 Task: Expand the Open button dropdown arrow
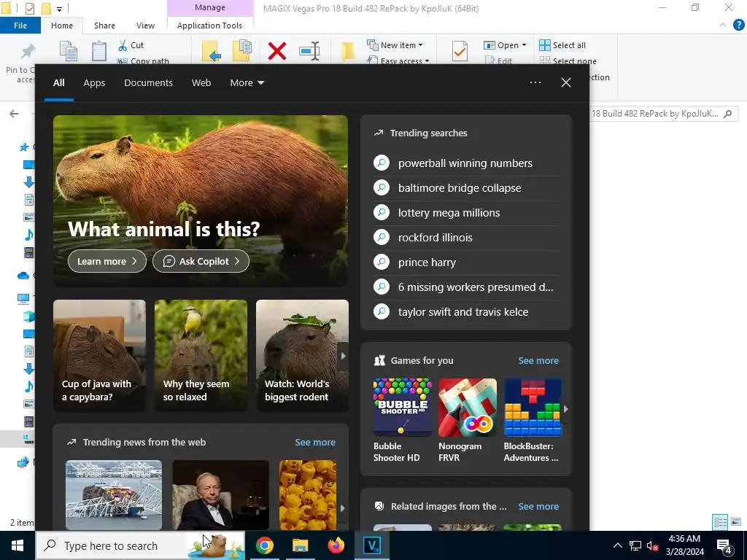coord(524,45)
